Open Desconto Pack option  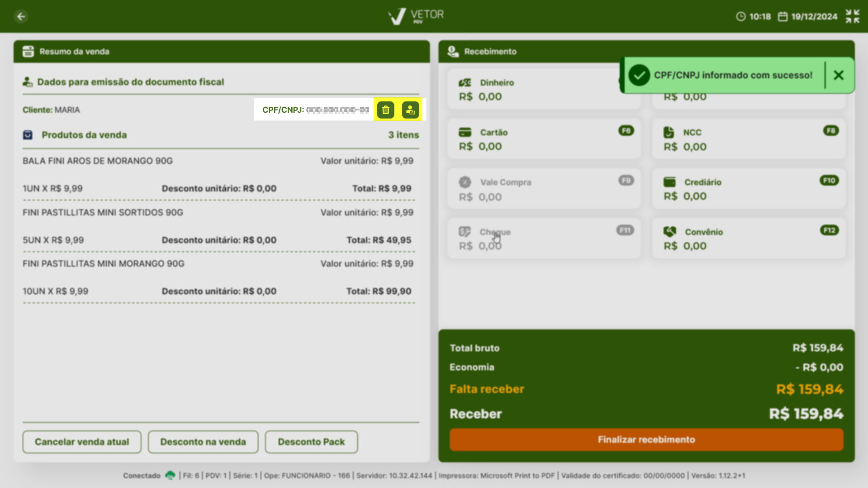[311, 442]
